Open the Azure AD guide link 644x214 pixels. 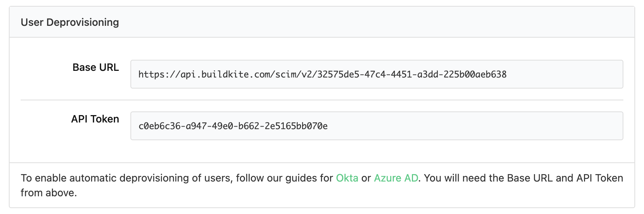(396, 178)
